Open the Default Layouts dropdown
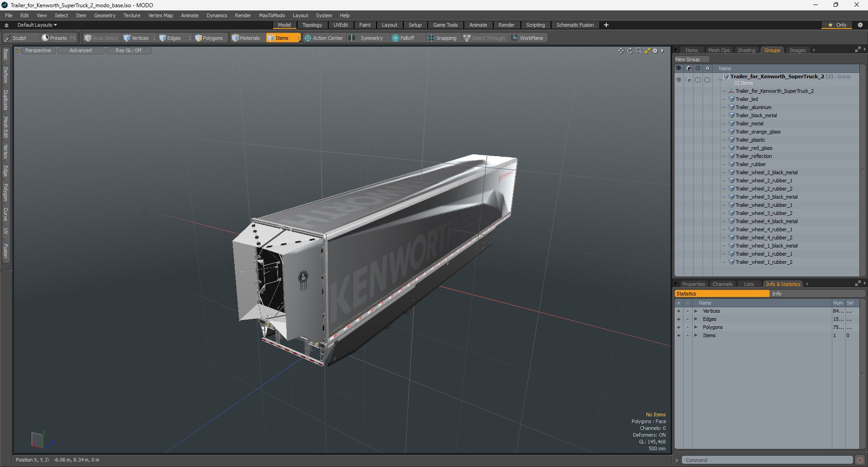The image size is (868, 467). coord(37,25)
